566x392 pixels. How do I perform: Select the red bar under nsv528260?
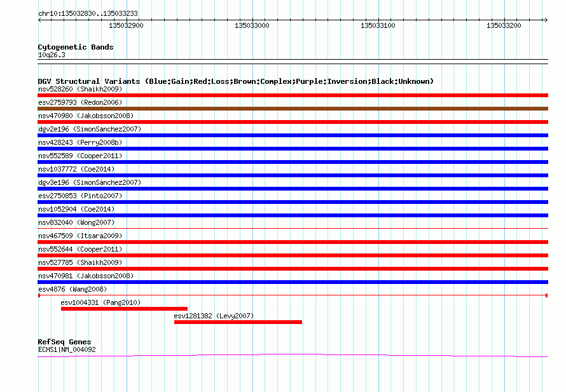[x=293, y=95]
